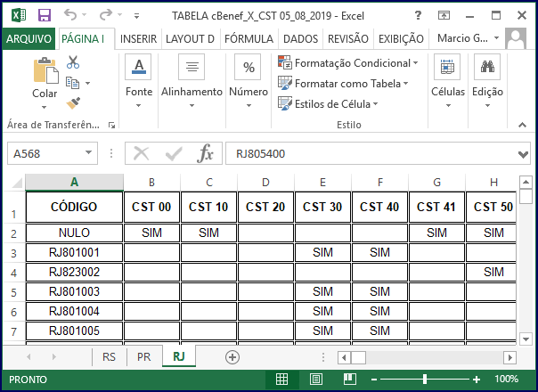Click the horizontal scrollbar right arrow
Image resolution: width=538 pixels, height=392 pixels.
click(x=509, y=357)
